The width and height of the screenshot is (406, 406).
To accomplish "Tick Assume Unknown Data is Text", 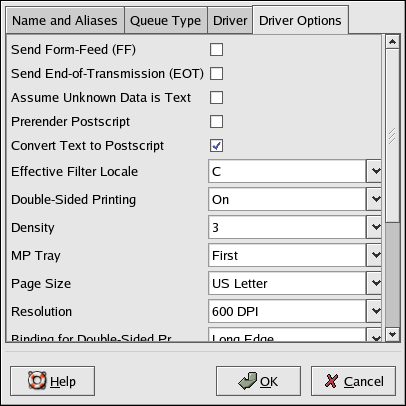I will pyautogui.click(x=216, y=98).
